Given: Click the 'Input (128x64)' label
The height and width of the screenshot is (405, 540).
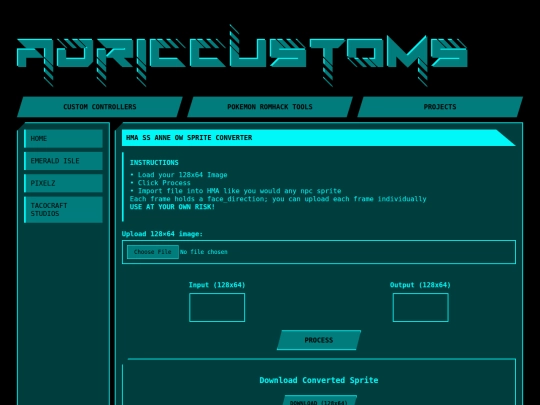Looking at the screenshot, I should (217, 285).
